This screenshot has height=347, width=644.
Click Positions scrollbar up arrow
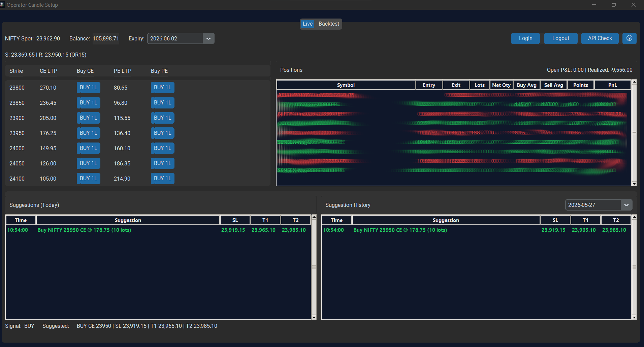[634, 82]
